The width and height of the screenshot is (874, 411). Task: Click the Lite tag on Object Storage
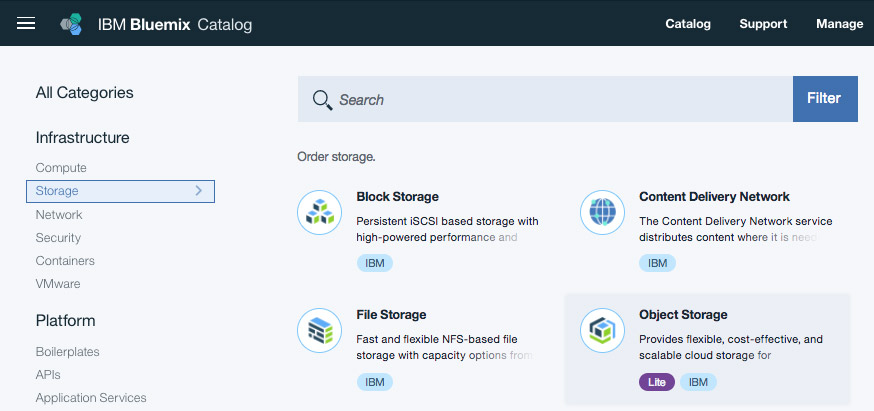pos(657,382)
